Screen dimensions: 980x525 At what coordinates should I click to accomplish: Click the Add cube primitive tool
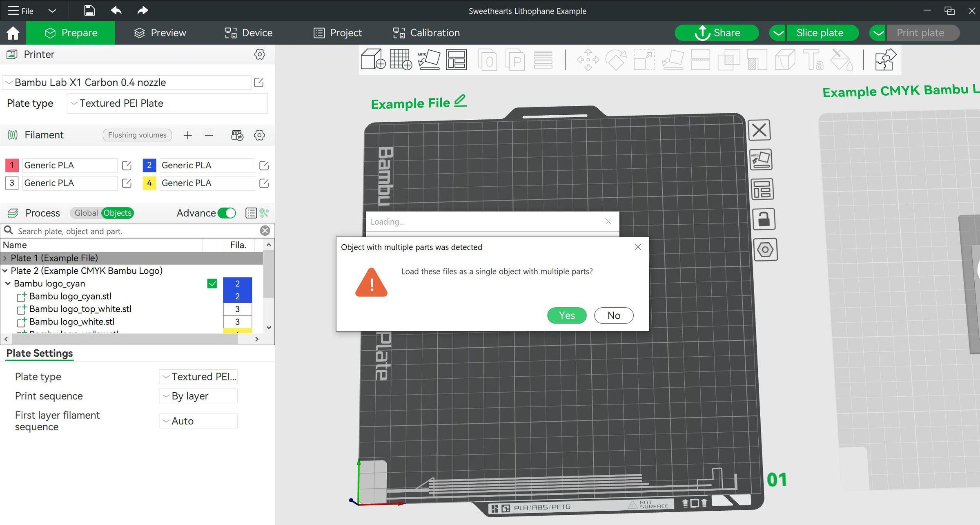[373, 60]
